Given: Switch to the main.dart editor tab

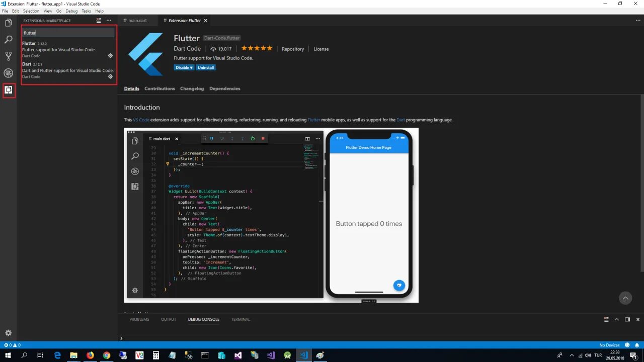Looking at the screenshot, I should [137, 21].
